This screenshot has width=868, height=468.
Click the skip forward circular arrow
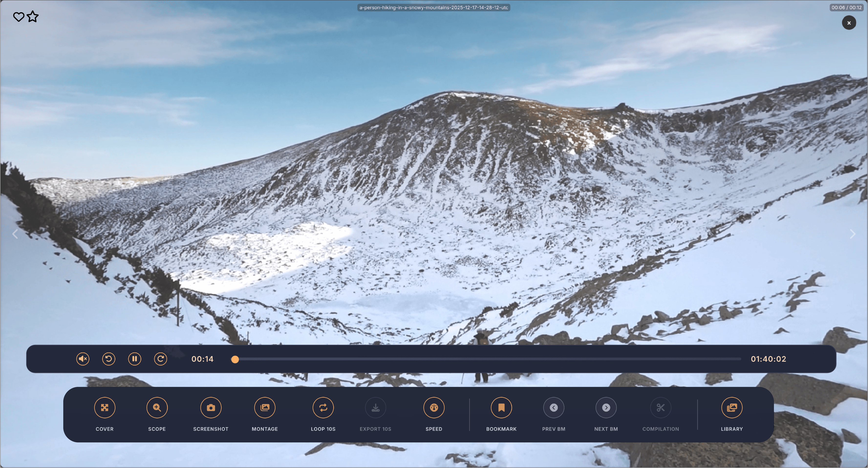click(161, 359)
